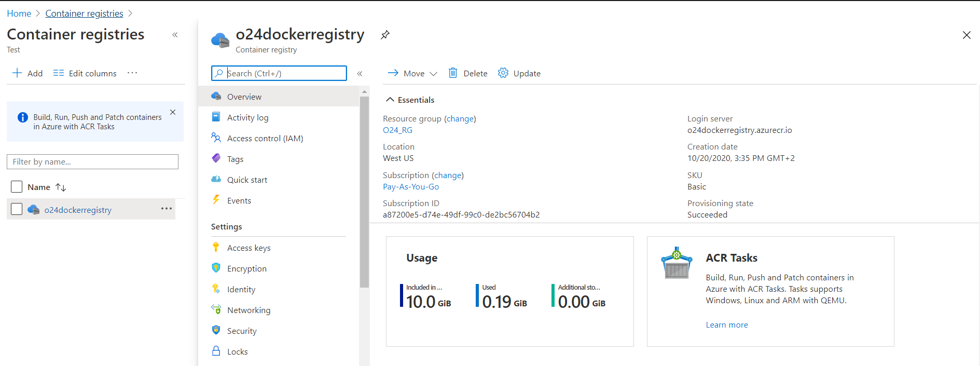Open Activity log menu item
The image size is (980, 366).
(247, 118)
